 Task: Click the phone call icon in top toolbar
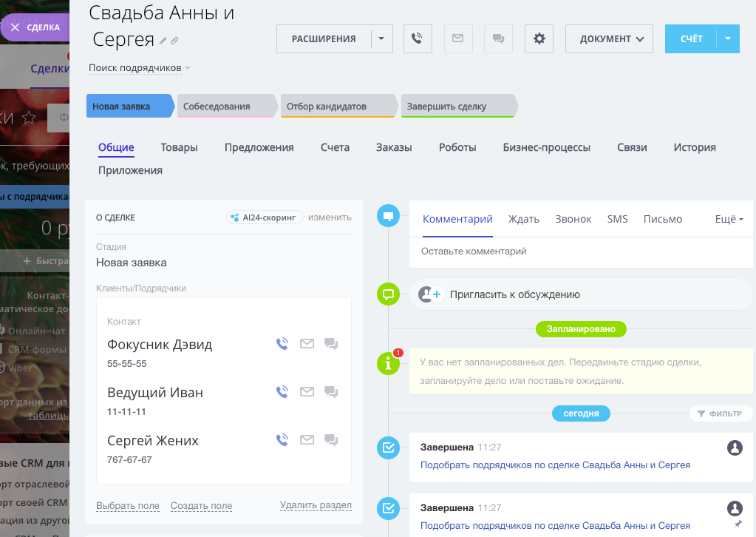tap(418, 38)
